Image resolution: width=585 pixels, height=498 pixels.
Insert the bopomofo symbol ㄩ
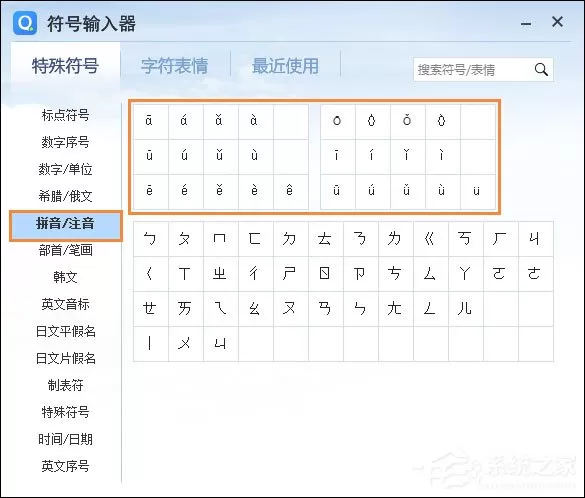point(219,343)
